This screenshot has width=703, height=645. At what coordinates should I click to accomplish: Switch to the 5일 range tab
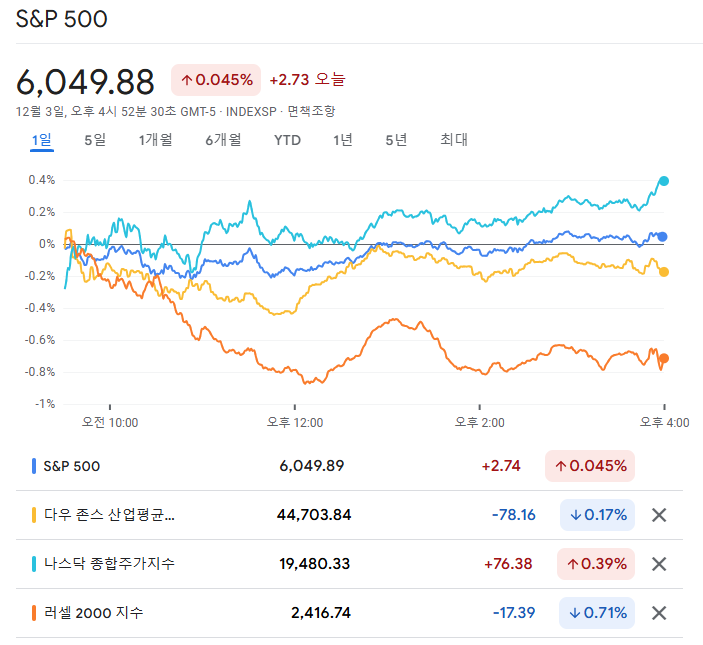click(95, 140)
